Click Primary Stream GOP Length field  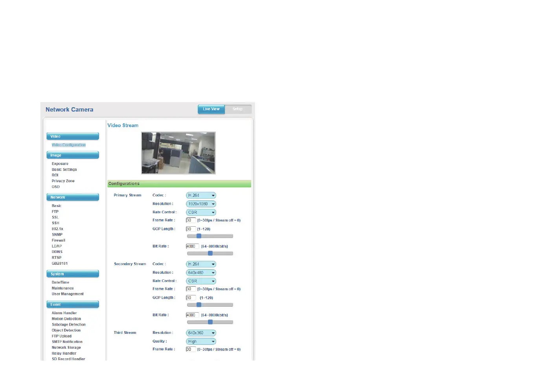(191, 229)
